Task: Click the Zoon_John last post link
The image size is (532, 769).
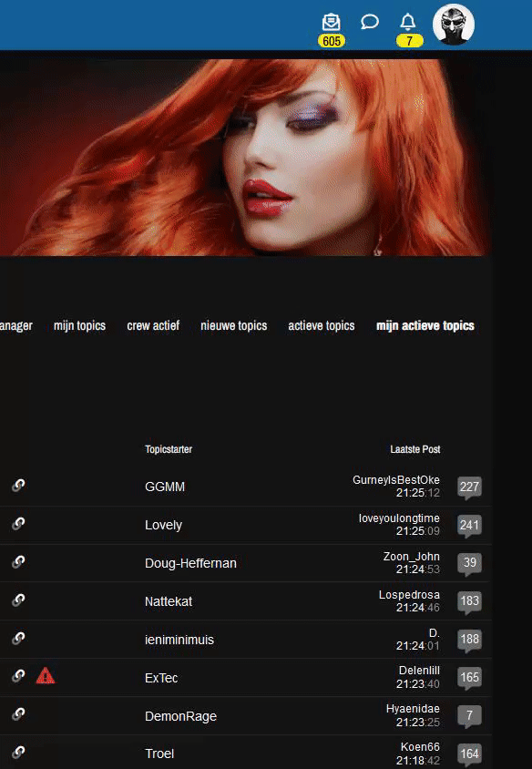Action: (412, 556)
